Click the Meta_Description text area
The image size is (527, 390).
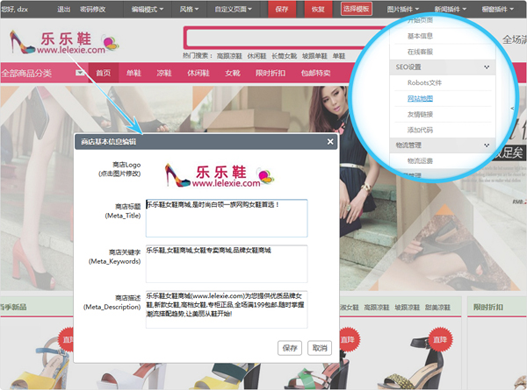[x=227, y=310]
